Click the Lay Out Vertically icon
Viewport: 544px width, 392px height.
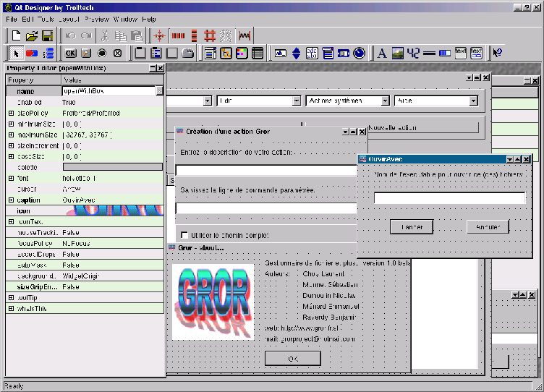[x=195, y=35]
